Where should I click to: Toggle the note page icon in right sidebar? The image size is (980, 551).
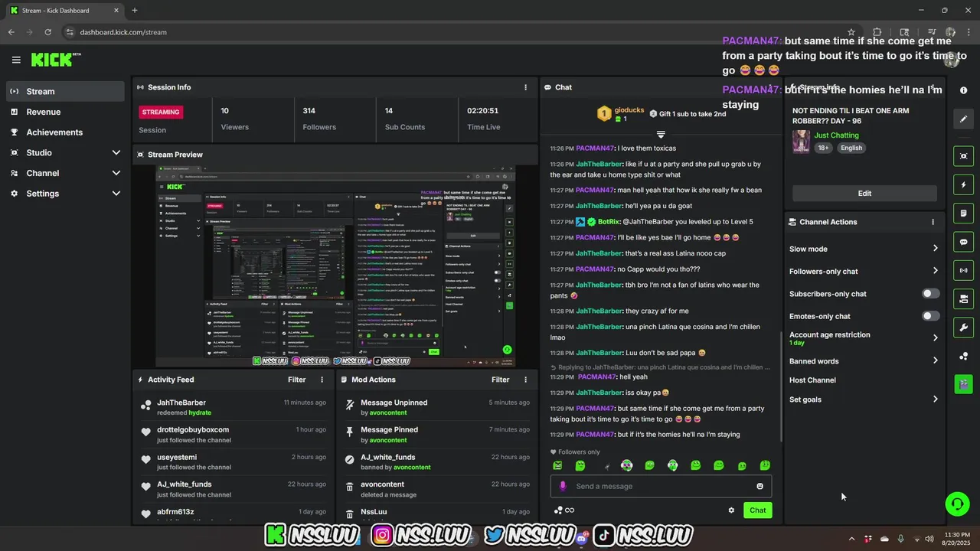(x=963, y=214)
